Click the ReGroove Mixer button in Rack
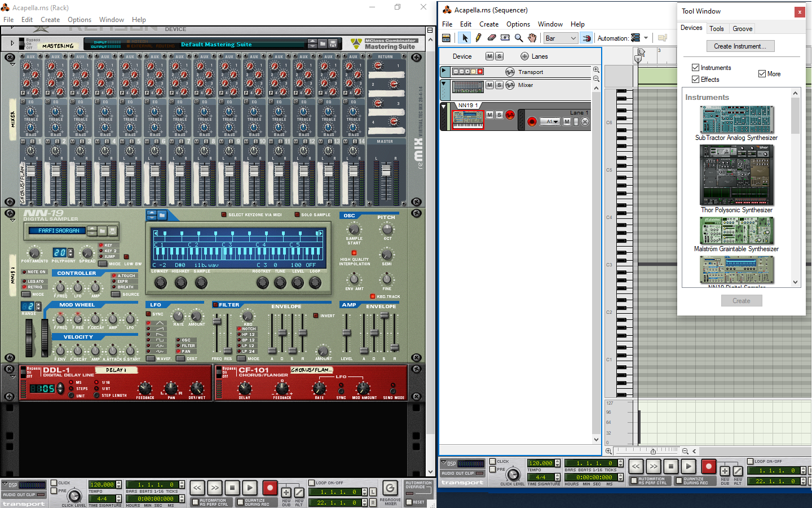 (x=390, y=488)
